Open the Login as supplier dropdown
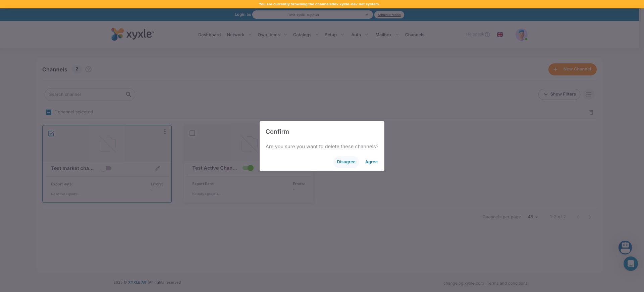The image size is (644, 292). click(312, 15)
